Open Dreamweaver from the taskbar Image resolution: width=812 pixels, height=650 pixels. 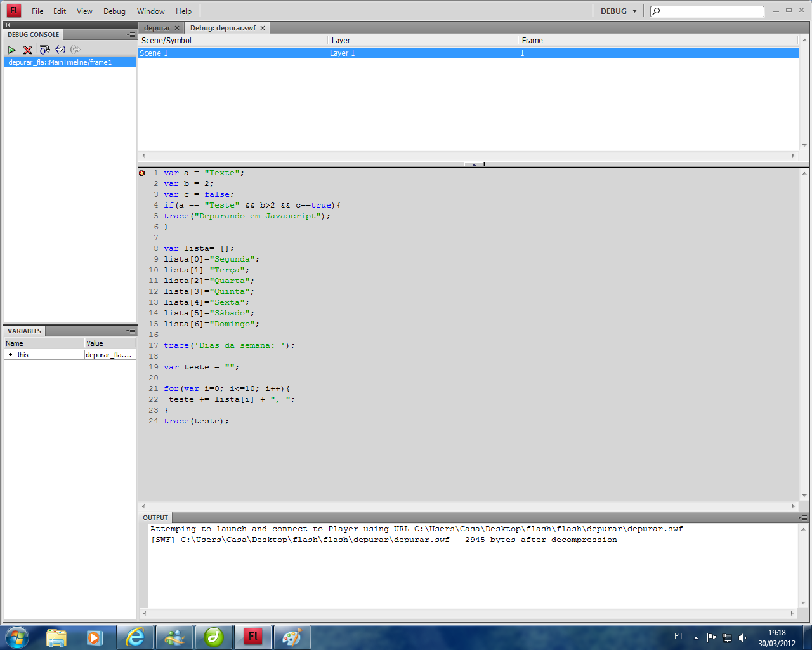(213, 637)
